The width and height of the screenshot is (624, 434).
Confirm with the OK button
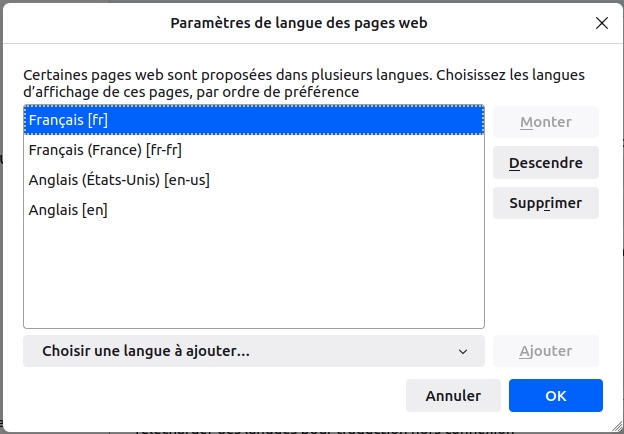[555, 395]
